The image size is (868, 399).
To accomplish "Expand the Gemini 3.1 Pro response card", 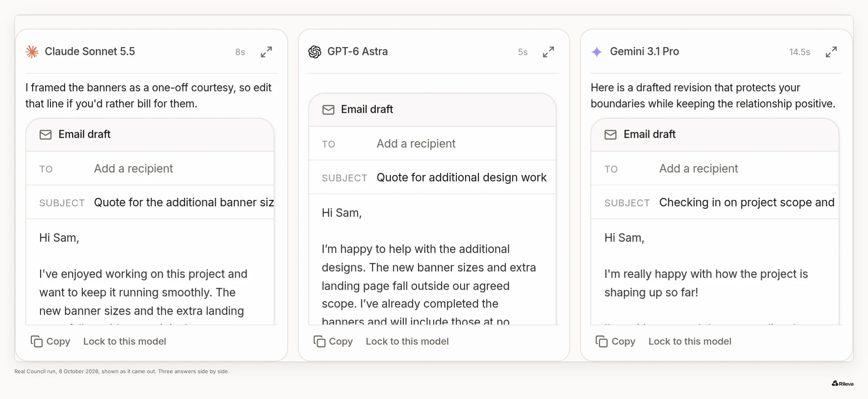I will [831, 52].
